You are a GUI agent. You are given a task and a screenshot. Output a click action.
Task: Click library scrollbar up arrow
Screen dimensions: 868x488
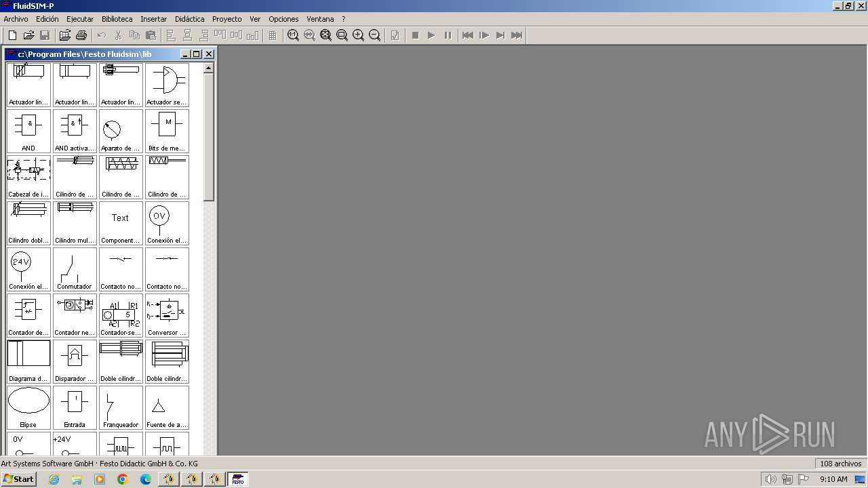pos(208,68)
